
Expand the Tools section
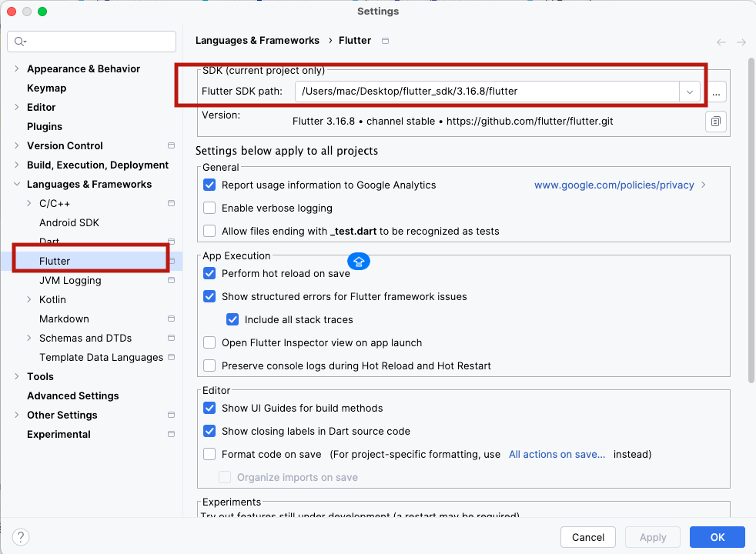coord(17,376)
